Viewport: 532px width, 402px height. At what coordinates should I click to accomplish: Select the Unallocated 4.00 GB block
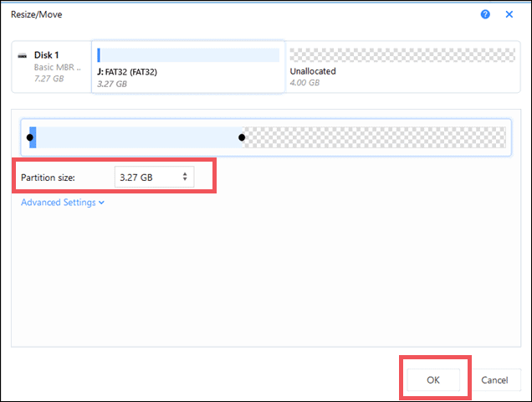(402, 67)
